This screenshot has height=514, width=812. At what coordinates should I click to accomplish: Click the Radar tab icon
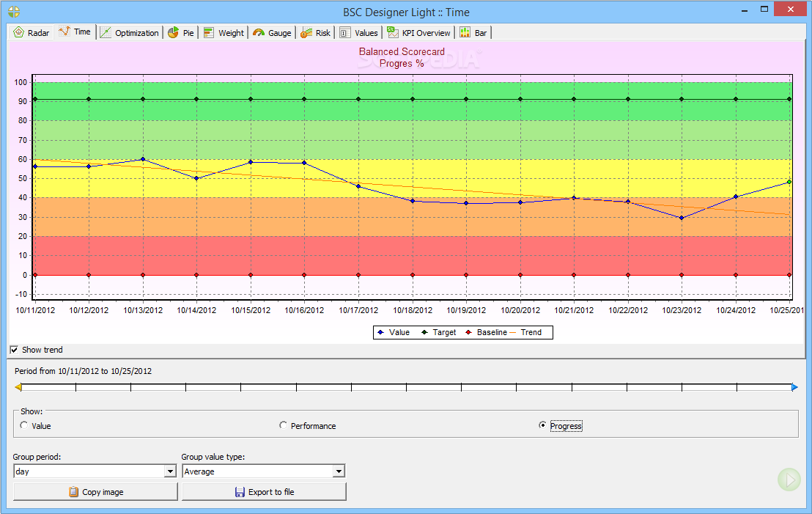point(18,33)
